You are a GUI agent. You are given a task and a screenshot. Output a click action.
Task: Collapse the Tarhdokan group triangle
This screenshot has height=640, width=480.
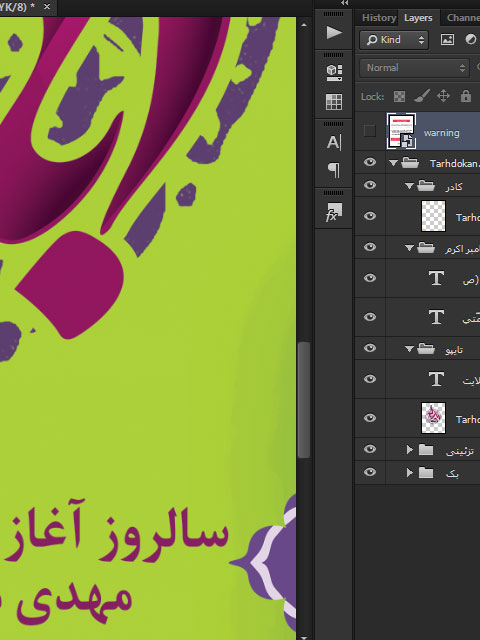click(393, 163)
